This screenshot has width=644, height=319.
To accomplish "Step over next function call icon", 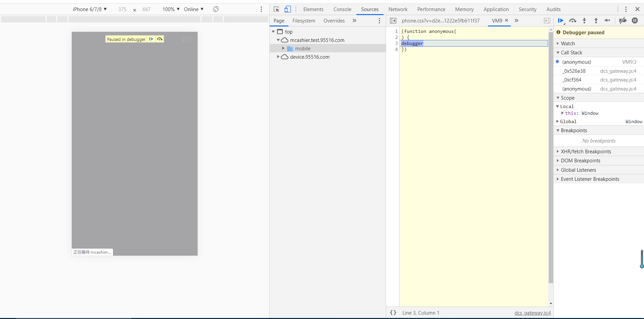I will (573, 21).
